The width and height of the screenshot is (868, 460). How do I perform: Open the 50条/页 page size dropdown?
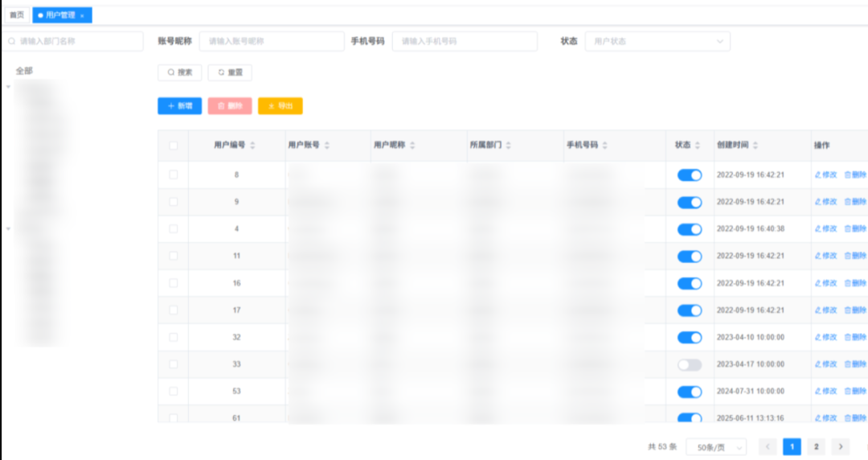[716, 447]
